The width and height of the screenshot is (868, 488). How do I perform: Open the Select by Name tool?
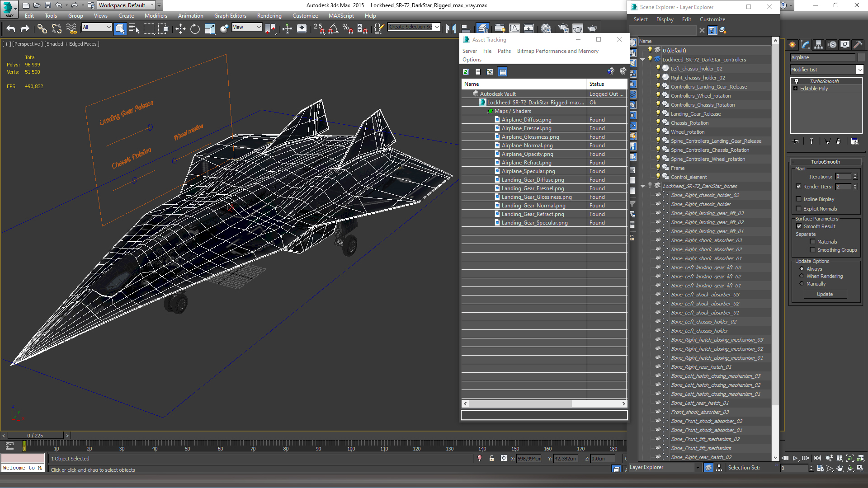coord(134,29)
